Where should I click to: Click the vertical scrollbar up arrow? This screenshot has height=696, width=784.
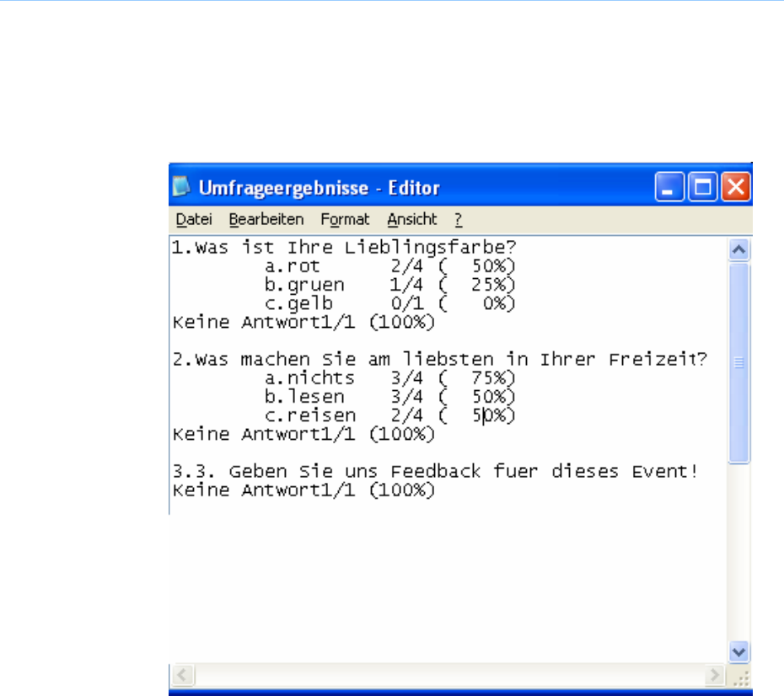pyautogui.click(x=739, y=249)
